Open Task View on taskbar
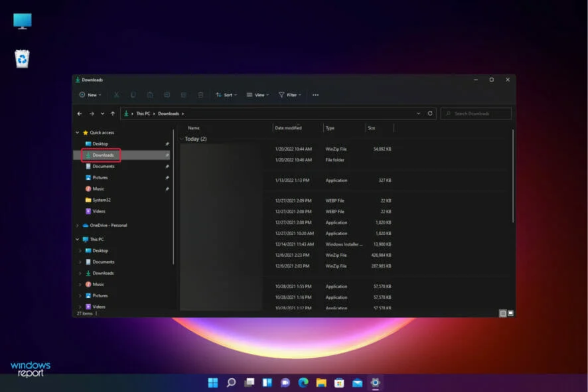Screen dimensions: 588x392 249,383
